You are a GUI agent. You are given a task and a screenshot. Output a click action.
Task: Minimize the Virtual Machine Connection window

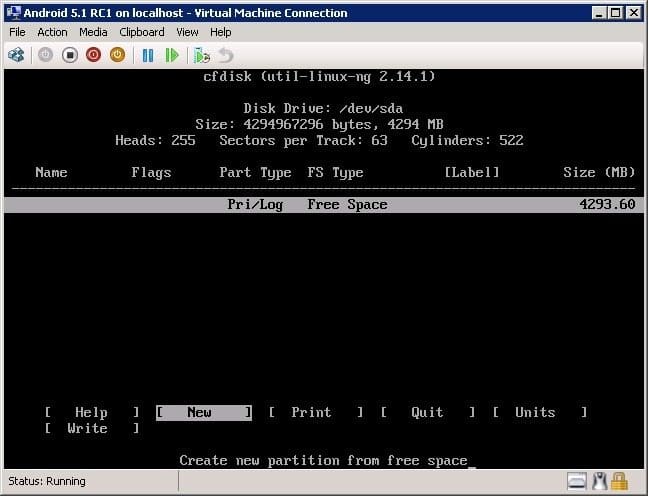pos(599,13)
